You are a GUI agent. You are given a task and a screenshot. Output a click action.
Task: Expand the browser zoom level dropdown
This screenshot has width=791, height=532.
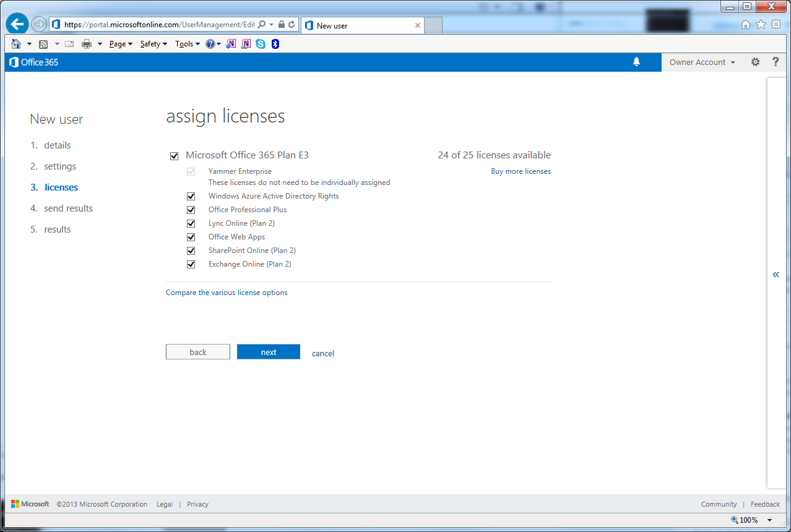tap(770, 520)
